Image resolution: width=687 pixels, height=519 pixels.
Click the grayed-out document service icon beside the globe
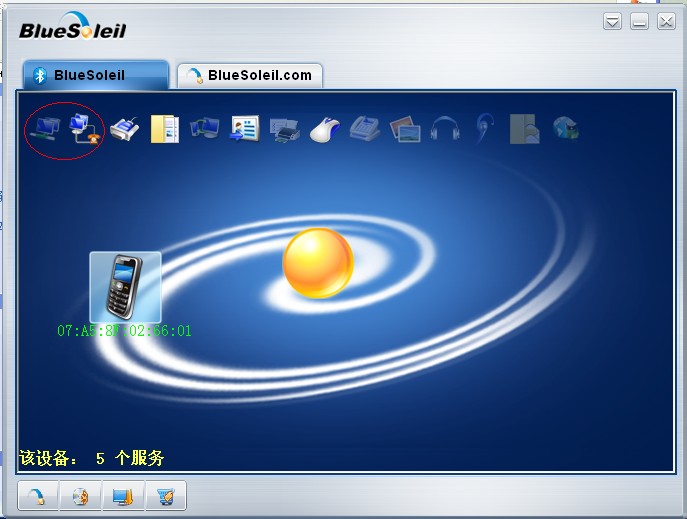coord(525,129)
